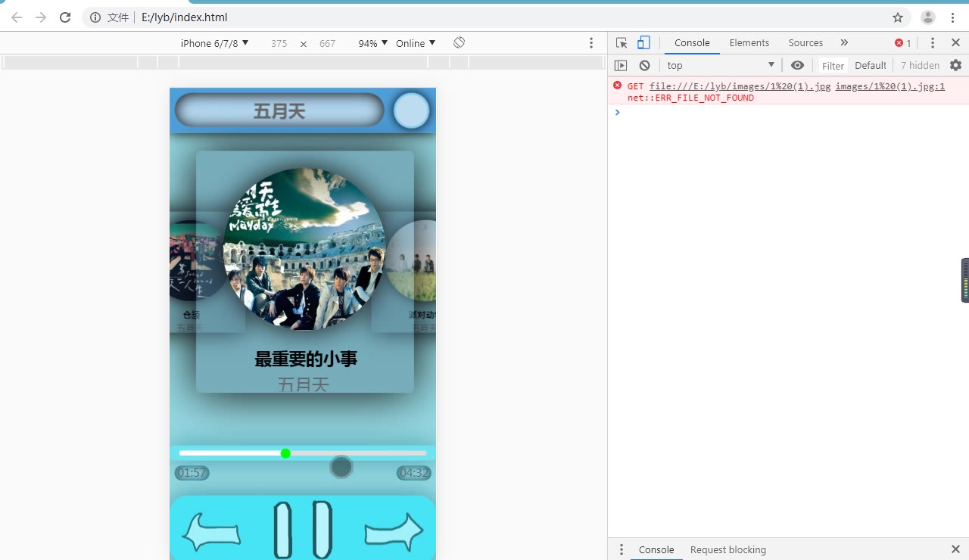This screenshot has width=969, height=560.
Task: Open the drawer more-tools menu
Action: 622,549
